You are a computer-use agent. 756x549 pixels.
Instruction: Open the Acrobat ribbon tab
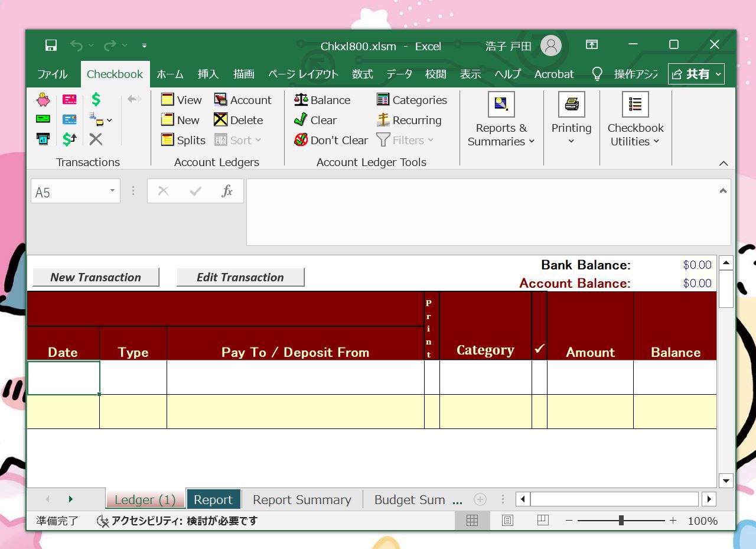pyautogui.click(x=554, y=74)
